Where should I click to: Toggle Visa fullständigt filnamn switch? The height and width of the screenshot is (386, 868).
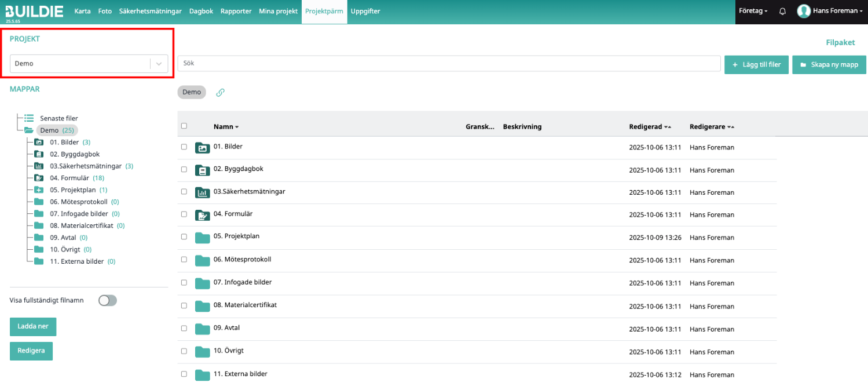pyautogui.click(x=107, y=300)
